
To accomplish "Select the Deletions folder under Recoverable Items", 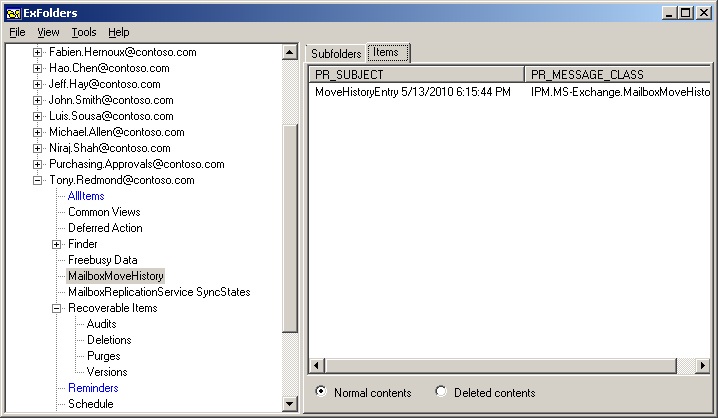I will [109, 340].
